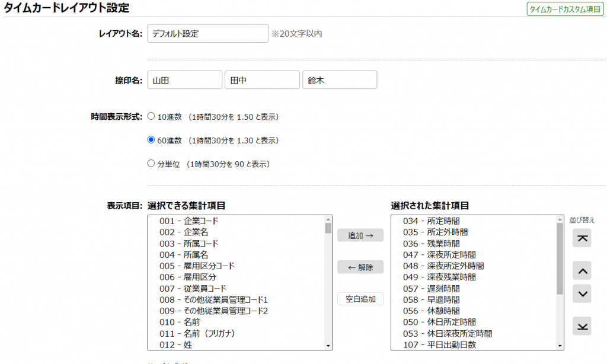
Task: Select 010 - 名前 in available list
Action: point(179,322)
